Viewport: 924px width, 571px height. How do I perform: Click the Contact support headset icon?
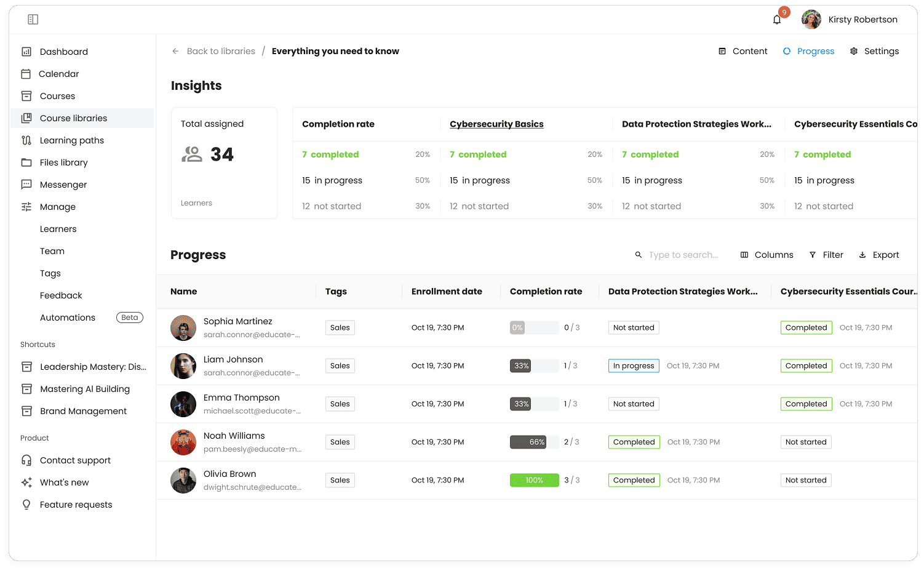coord(26,460)
